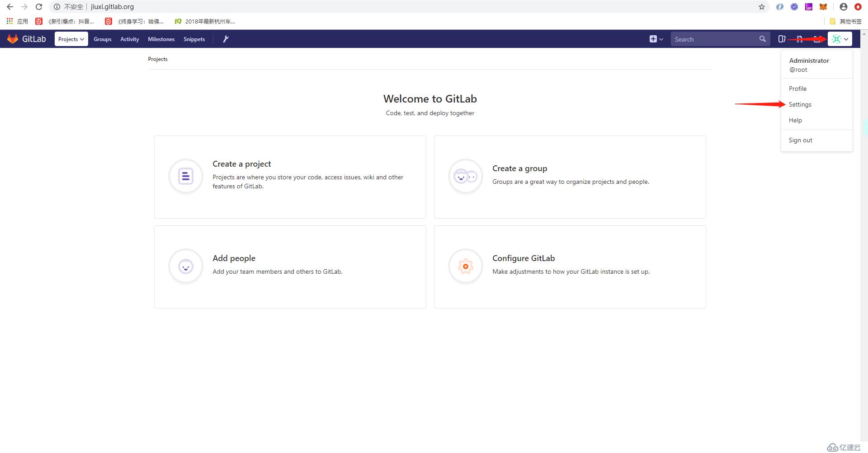The height and width of the screenshot is (453, 868).
Task: Click the grey-blue circular extension icon
Action: click(x=780, y=7)
